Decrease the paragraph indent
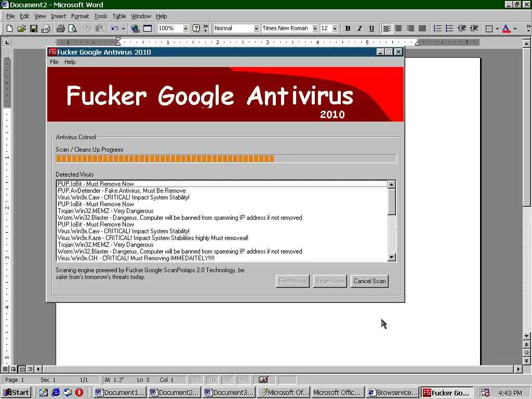 coord(462,29)
